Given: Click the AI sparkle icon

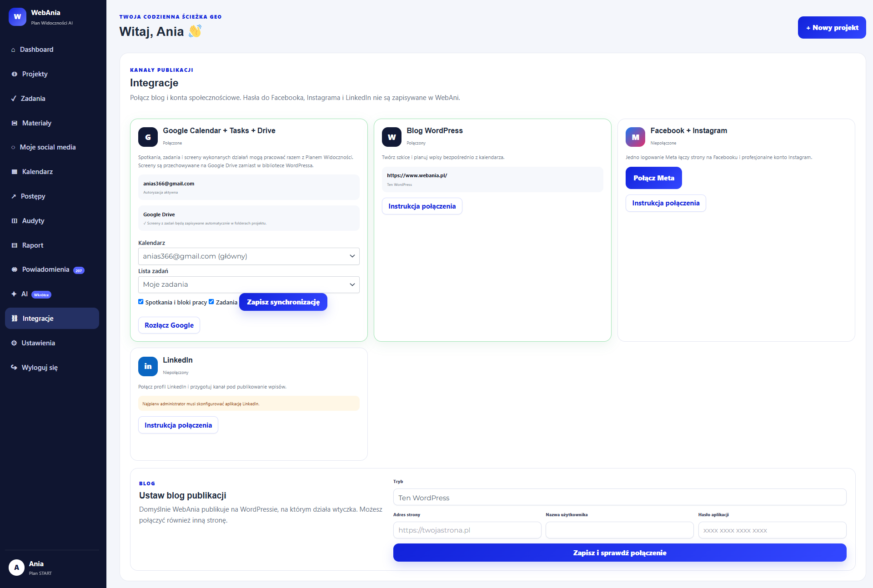Looking at the screenshot, I should click(x=14, y=294).
